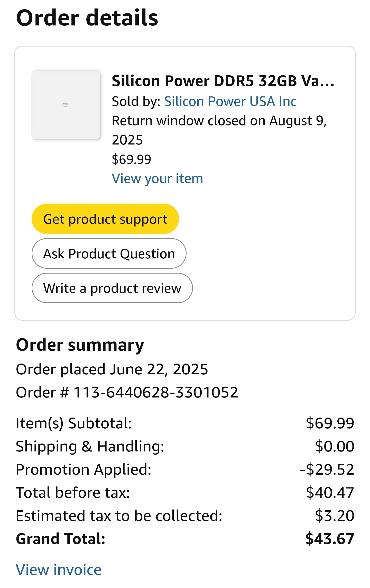
Task: Open the View invoice link
Action: point(59,570)
